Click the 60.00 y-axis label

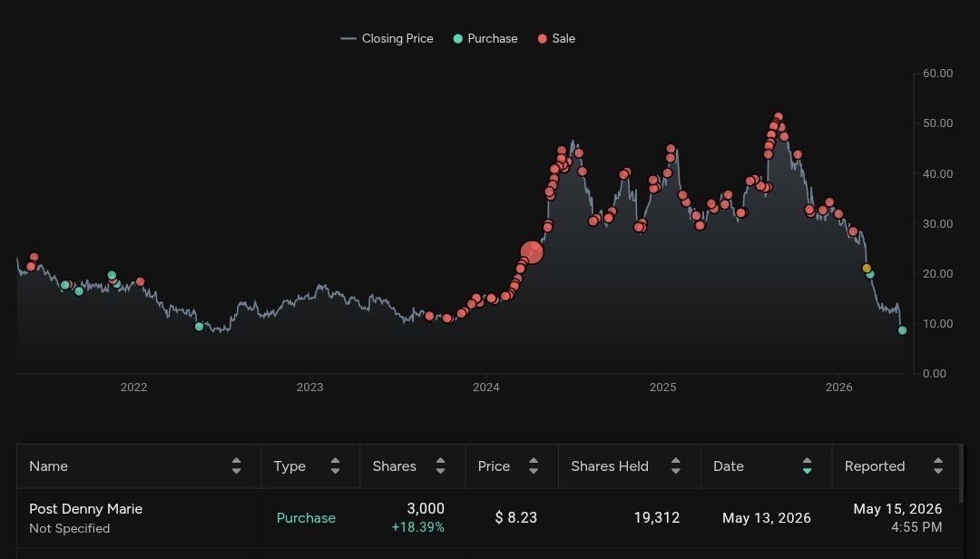[x=937, y=74]
